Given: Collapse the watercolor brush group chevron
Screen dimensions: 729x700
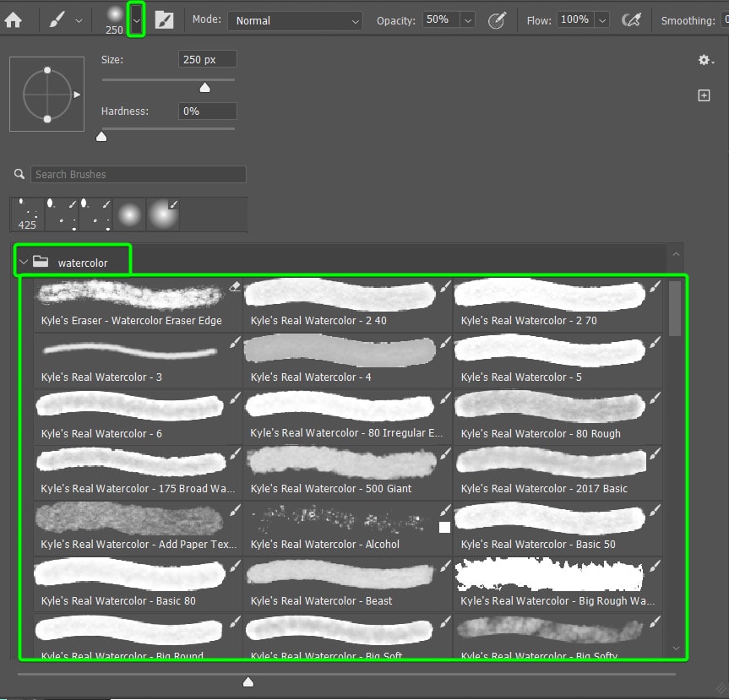Looking at the screenshot, I should click(24, 262).
